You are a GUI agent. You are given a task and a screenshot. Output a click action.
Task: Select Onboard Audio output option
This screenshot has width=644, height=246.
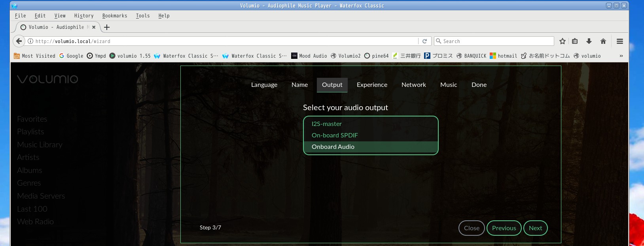point(333,147)
